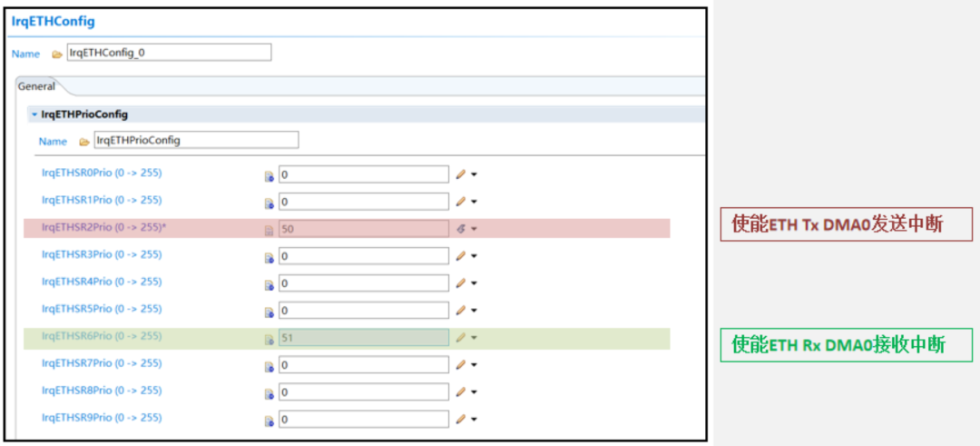Open dropdown arrow for IrqETHSR8Prio row

coord(474,392)
